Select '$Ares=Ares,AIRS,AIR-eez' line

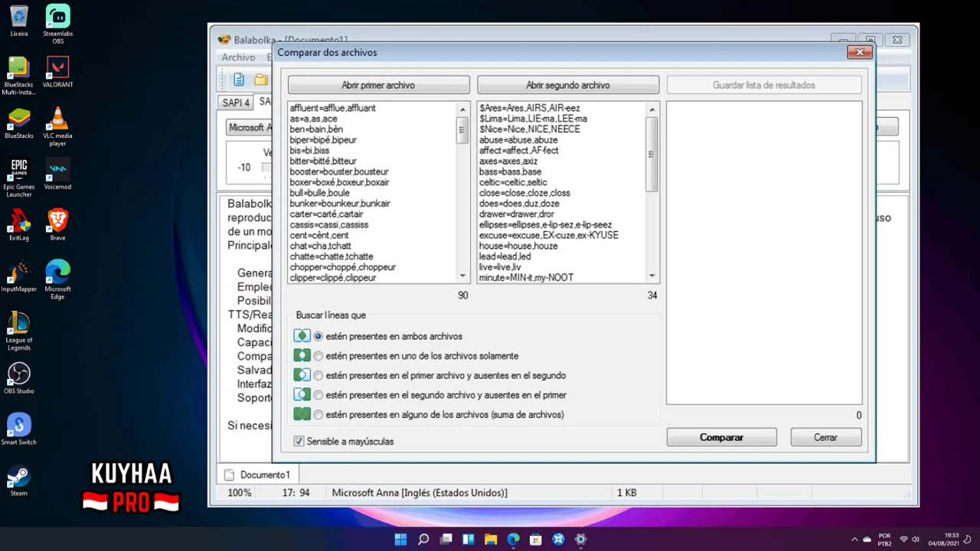tap(530, 108)
